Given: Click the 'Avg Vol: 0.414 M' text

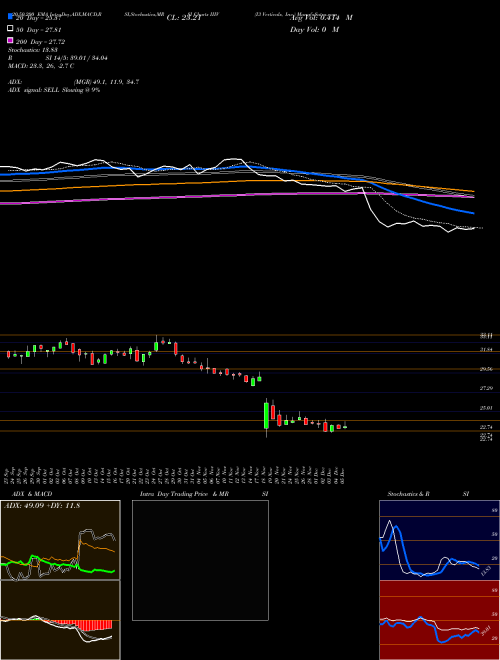Looking at the screenshot, I should [x=321, y=18].
